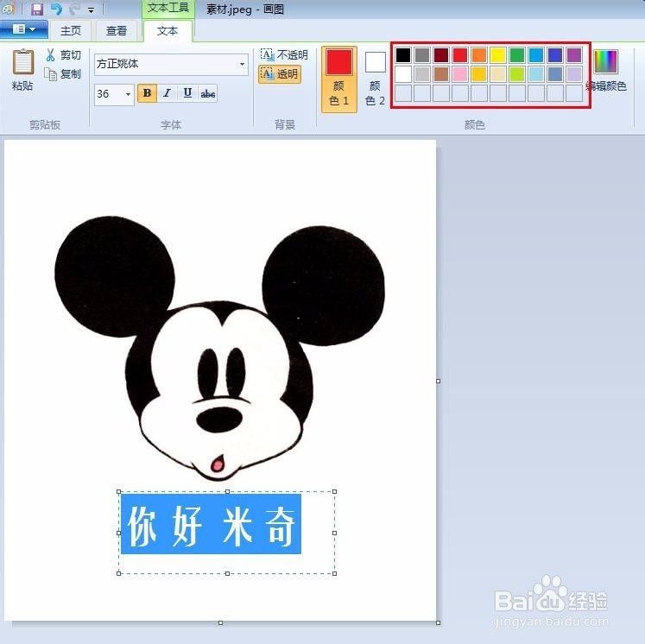The width and height of the screenshot is (645, 644).
Task: Pick the light gray palette swatch
Action: (x=422, y=74)
